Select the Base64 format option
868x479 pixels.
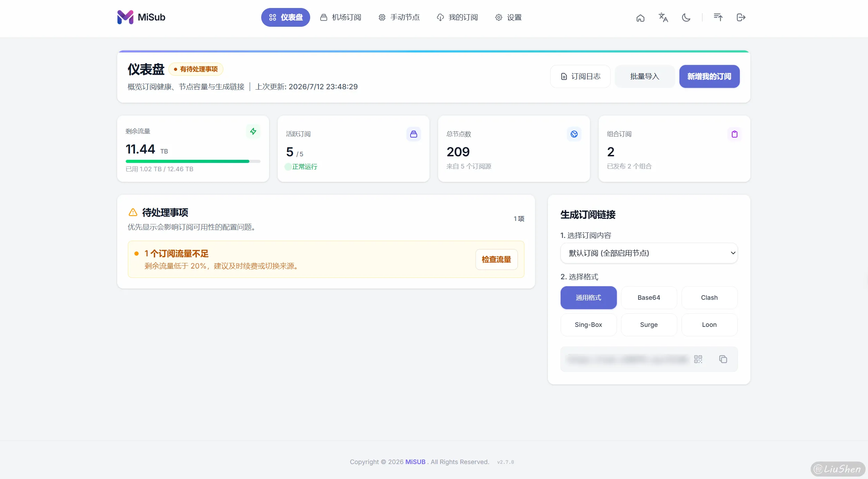649,298
